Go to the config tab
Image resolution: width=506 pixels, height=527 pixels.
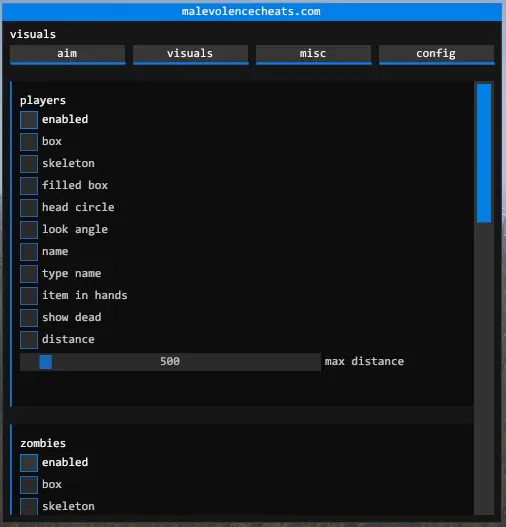[x=436, y=54]
